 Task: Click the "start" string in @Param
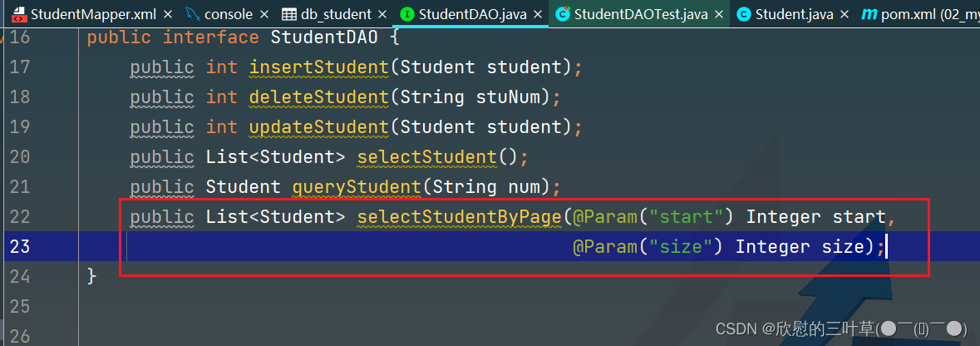coord(687,217)
